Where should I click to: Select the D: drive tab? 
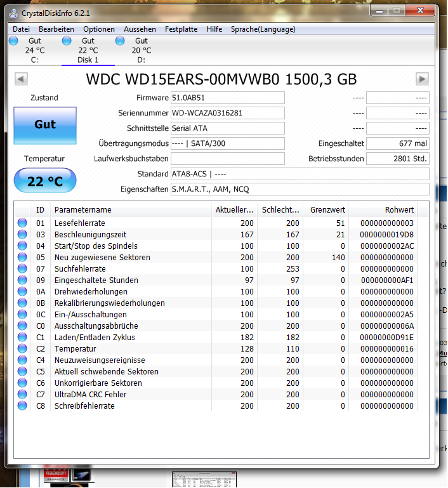142,50
